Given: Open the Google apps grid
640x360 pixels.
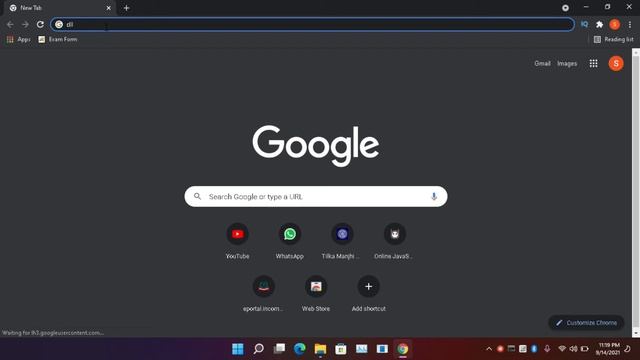Looking at the screenshot, I should 593,63.
